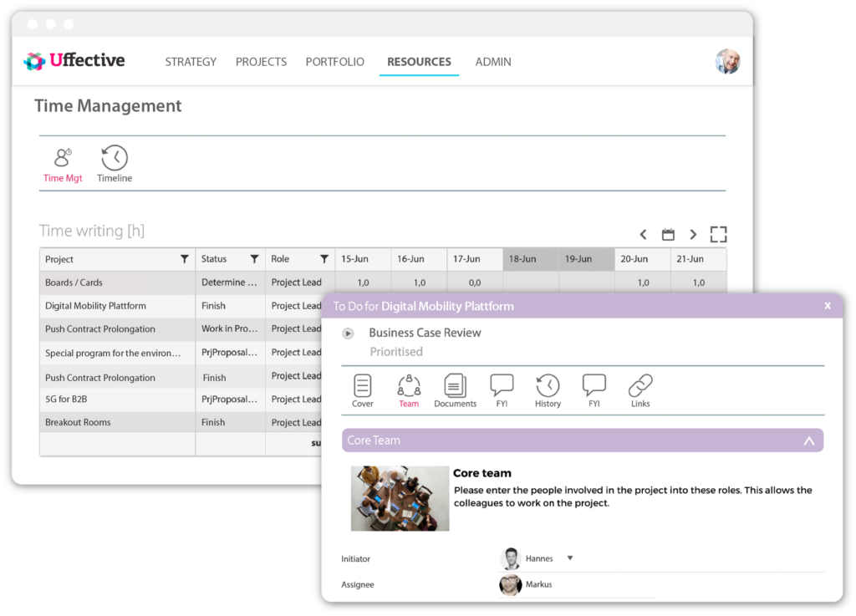This screenshot has height=616, width=856.
Task: Click the core team meeting photo
Action: click(x=400, y=498)
